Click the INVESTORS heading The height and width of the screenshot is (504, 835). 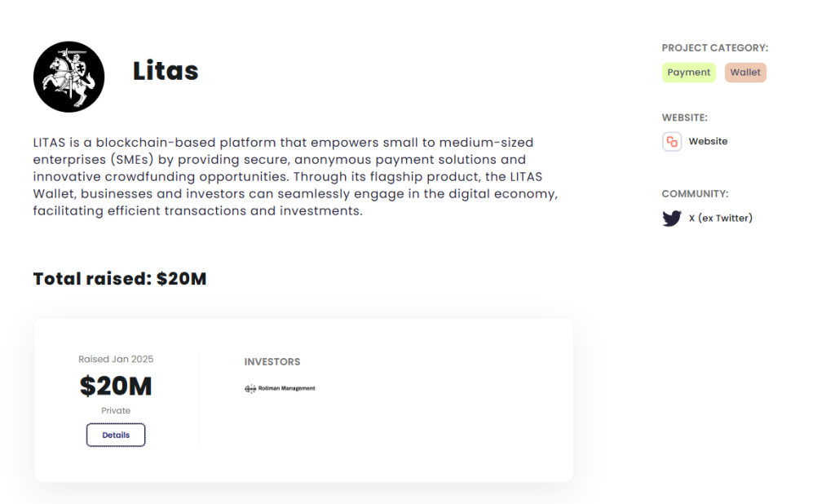pyautogui.click(x=272, y=362)
